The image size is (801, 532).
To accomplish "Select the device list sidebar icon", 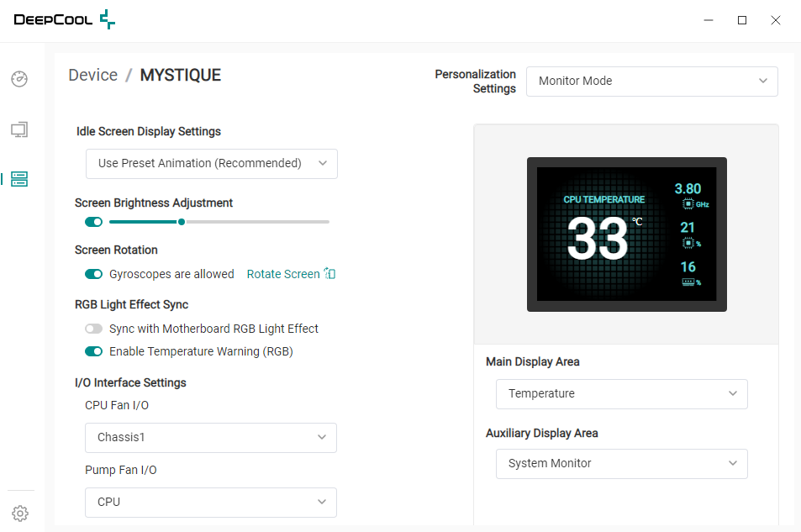I will [19, 179].
